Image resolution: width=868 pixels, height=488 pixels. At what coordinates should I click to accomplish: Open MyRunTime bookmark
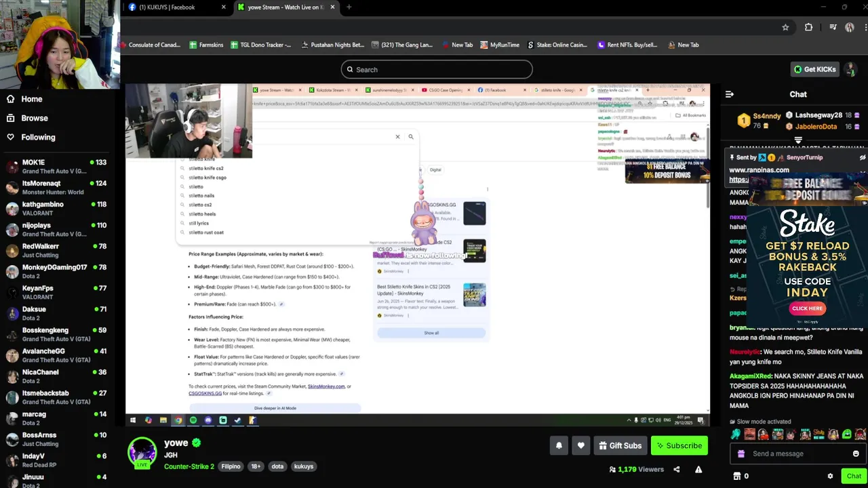[500, 45]
